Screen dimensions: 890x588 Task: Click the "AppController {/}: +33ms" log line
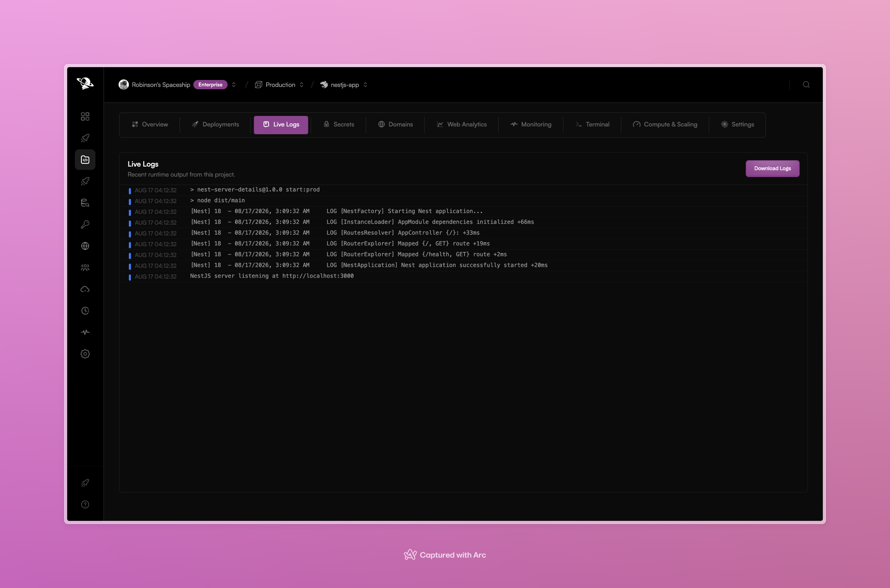coord(463,233)
